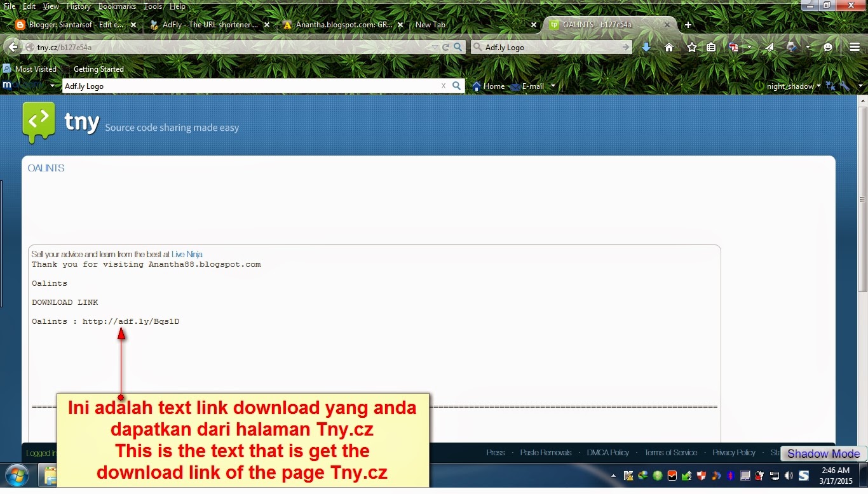Click the E-mail toolbar link
Viewport: 868px width, 494px height.
527,86
